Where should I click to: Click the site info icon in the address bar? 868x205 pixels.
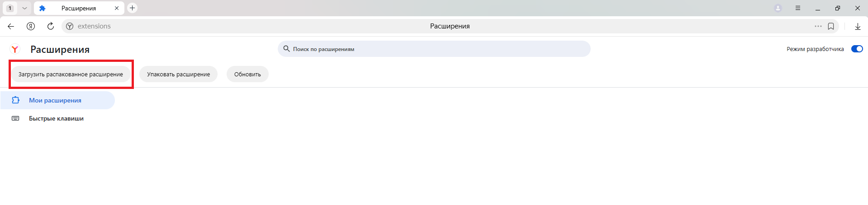70,26
